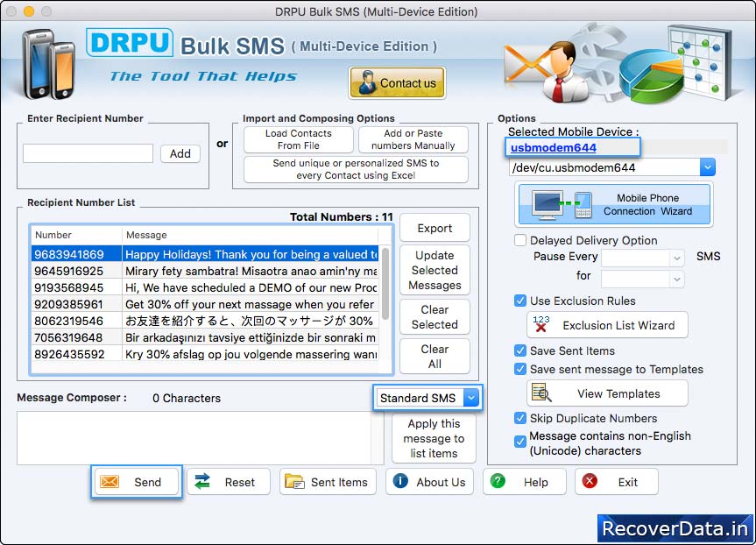Click the blue info icon for About Us
The image size is (756, 545).
point(400,481)
